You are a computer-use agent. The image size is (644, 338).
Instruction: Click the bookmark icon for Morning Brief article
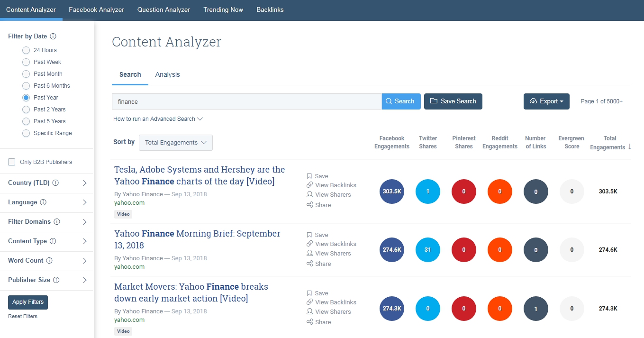click(x=309, y=235)
